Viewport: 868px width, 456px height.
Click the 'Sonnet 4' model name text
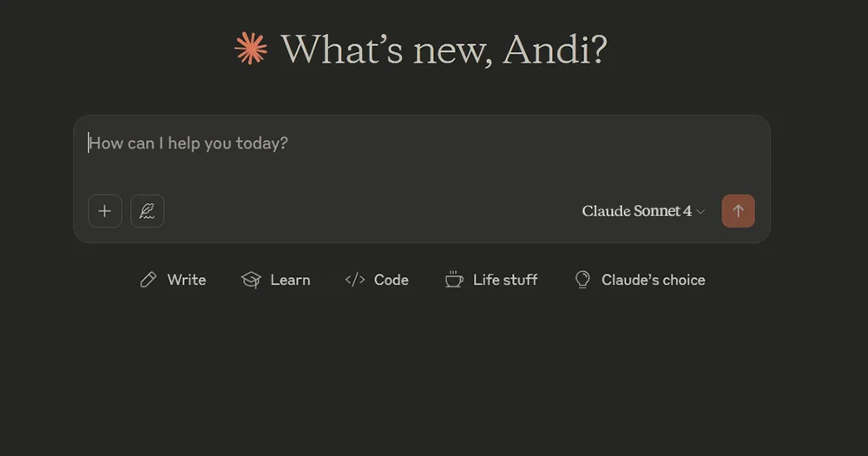(x=663, y=211)
